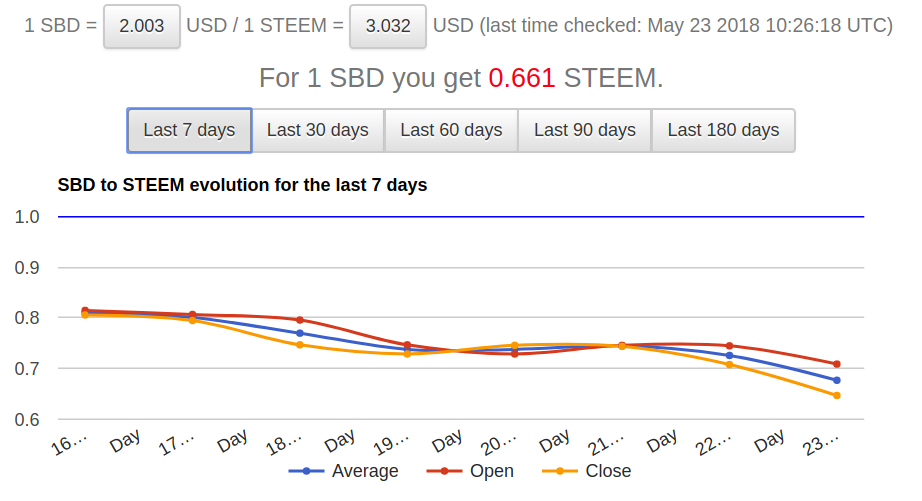
Task: Select the Open data point on day 19
Action: coord(407,345)
